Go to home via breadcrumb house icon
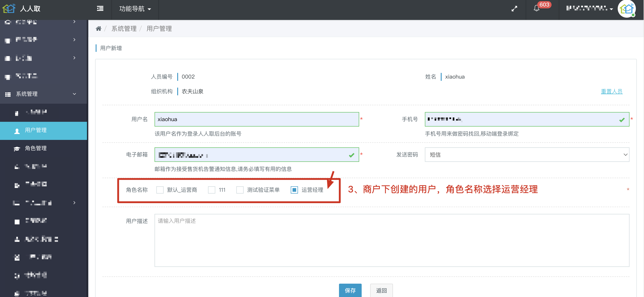 (99, 29)
